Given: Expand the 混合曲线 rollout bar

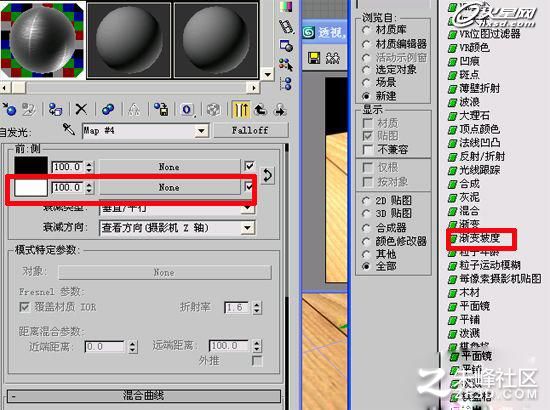Looking at the screenshot, I should pos(144,396).
